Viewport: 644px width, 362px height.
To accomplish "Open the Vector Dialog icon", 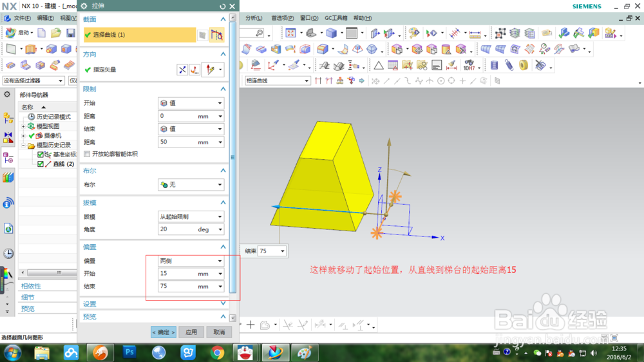I will [194, 70].
